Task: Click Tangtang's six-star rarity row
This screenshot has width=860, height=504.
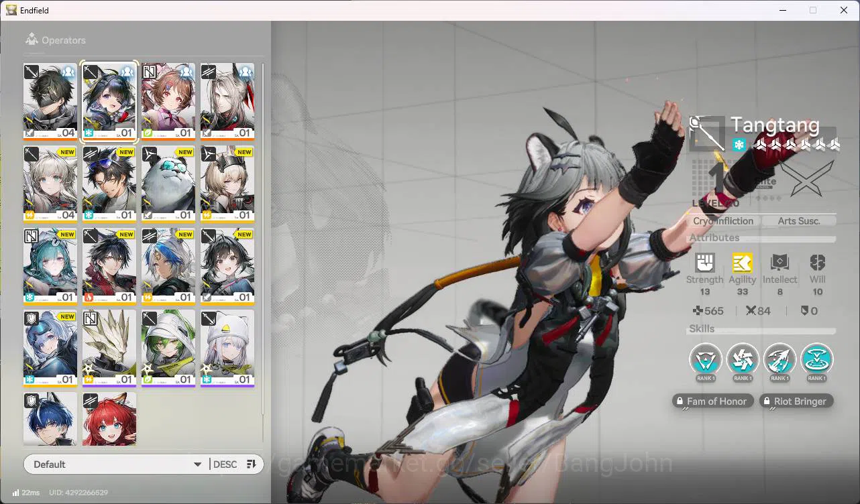Action: click(x=796, y=145)
